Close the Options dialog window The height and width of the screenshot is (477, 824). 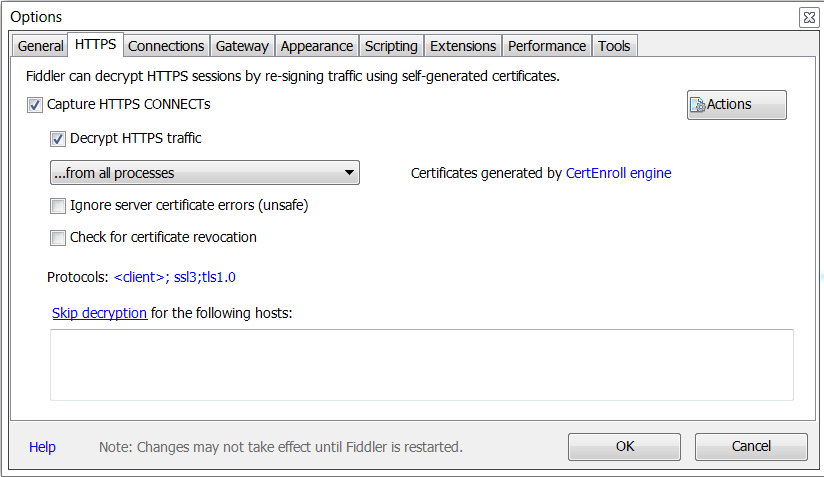click(x=808, y=17)
